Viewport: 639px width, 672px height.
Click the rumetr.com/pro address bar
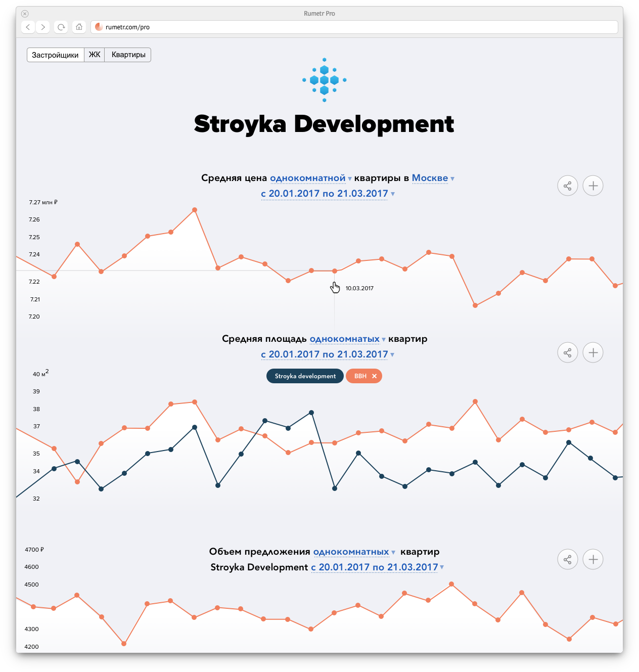tap(354, 27)
